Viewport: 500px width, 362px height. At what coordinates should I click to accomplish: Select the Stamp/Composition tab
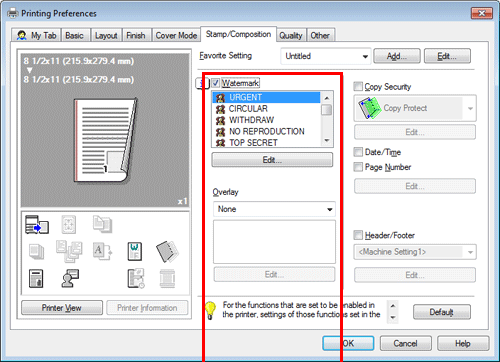click(238, 34)
